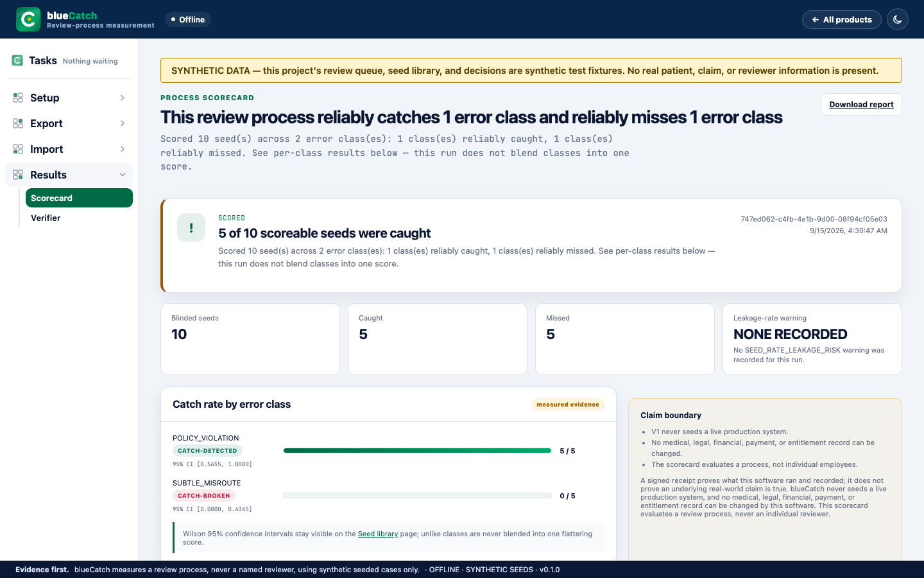924x578 pixels.
Task: Click the measured evidence tag
Action: (x=568, y=405)
